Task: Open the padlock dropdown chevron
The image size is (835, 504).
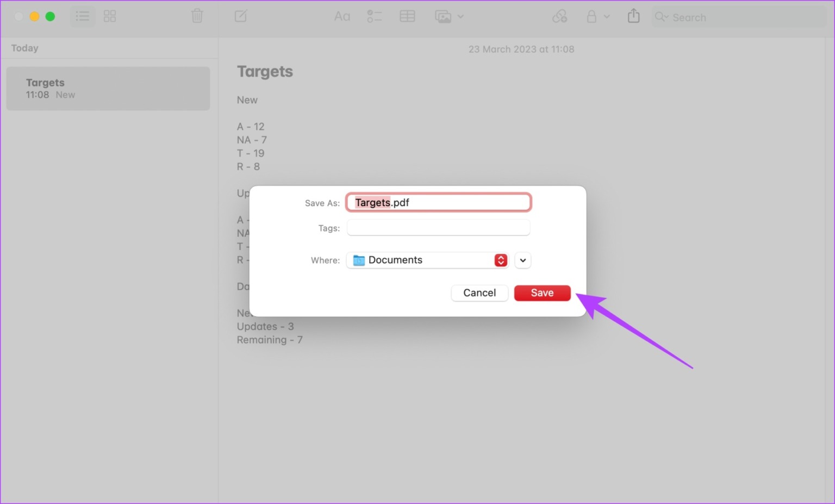Action: (607, 16)
